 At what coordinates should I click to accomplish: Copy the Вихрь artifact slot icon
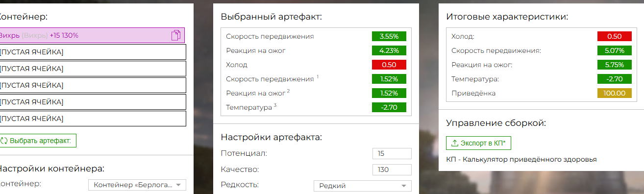coord(176,35)
